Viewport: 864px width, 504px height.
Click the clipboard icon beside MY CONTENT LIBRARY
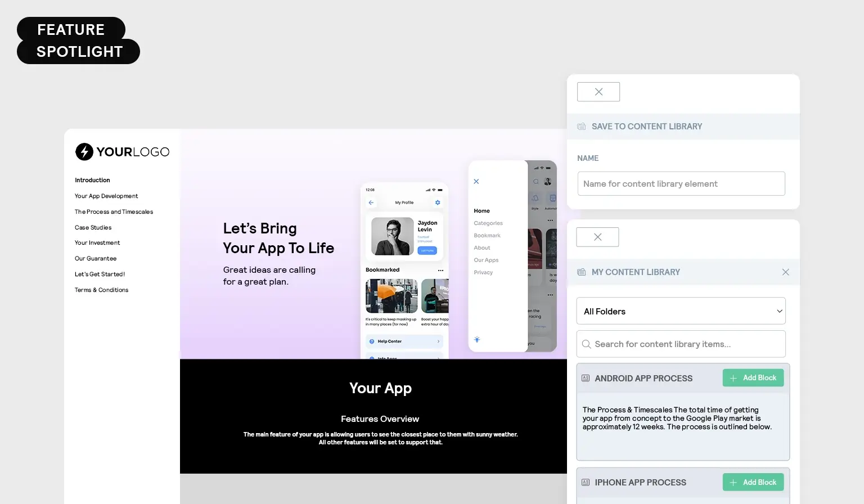(x=581, y=272)
